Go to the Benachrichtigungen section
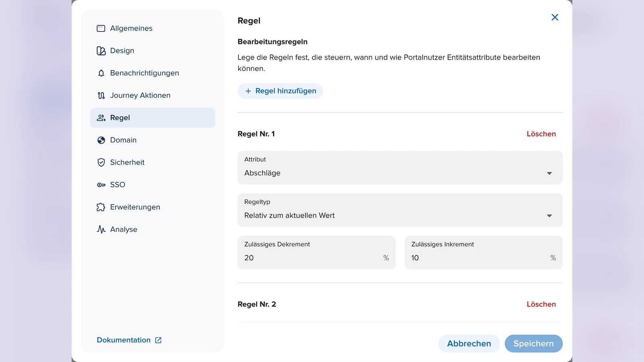This screenshot has width=644, height=362. pyautogui.click(x=153, y=73)
